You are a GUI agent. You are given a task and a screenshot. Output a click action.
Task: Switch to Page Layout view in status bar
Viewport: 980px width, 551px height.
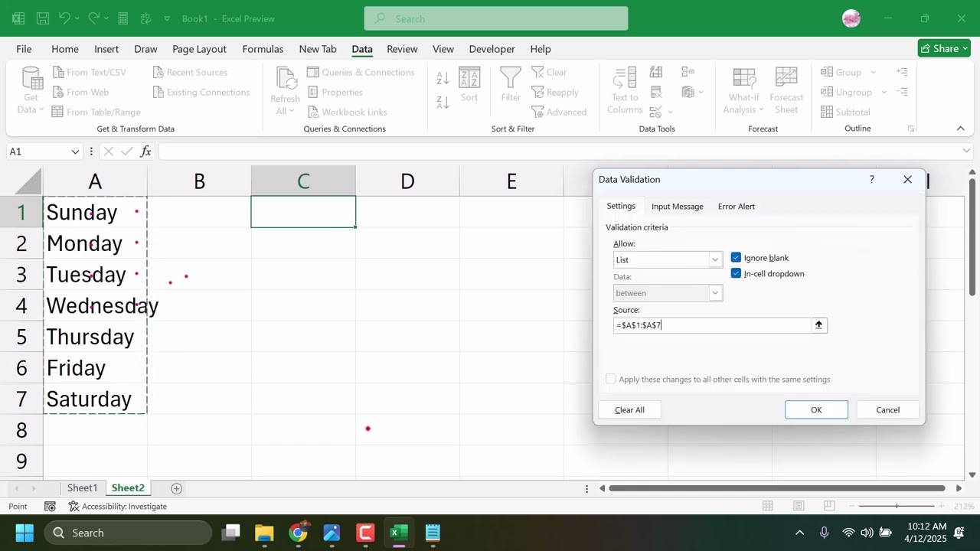tap(799, 506)
